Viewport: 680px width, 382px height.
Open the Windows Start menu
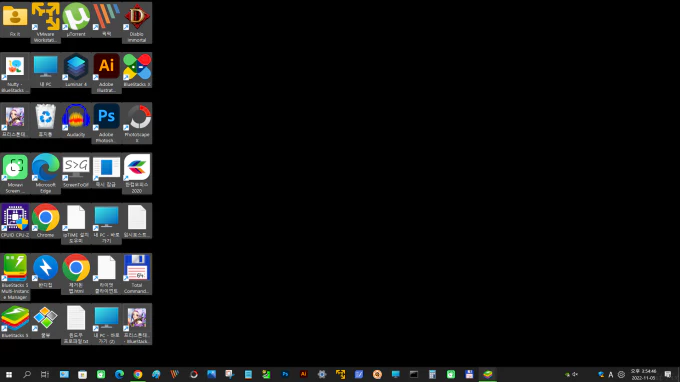coord(9,374)
